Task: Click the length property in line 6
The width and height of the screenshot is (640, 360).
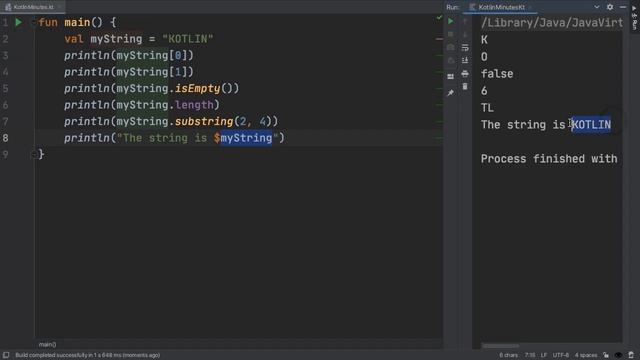Action: (x=194, y=105)
